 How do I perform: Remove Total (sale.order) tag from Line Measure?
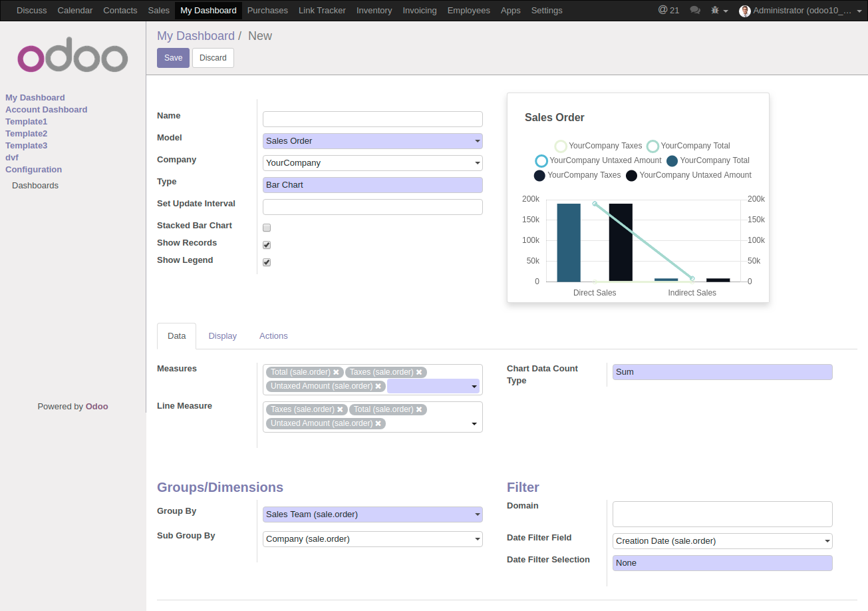[x=419, y=409]
